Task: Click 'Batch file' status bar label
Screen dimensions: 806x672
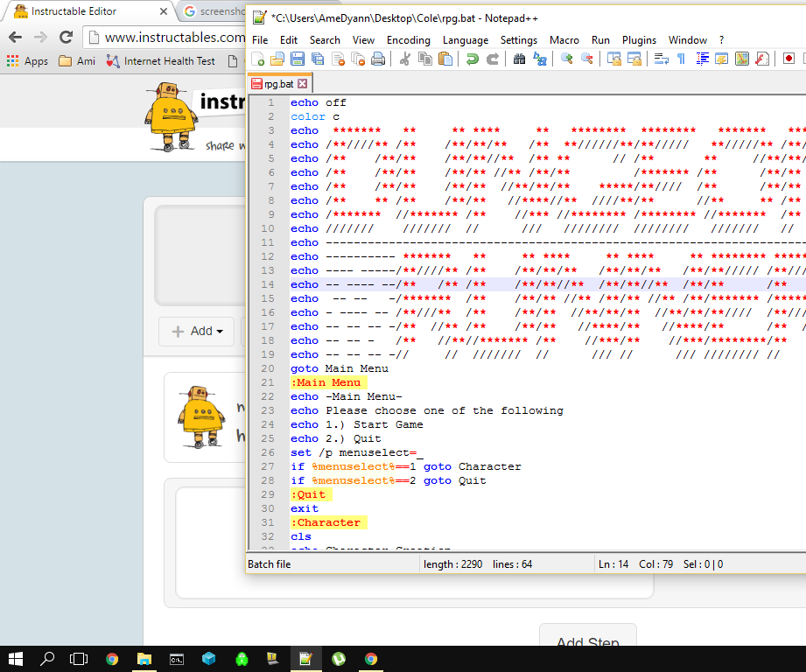Action: 269,564
